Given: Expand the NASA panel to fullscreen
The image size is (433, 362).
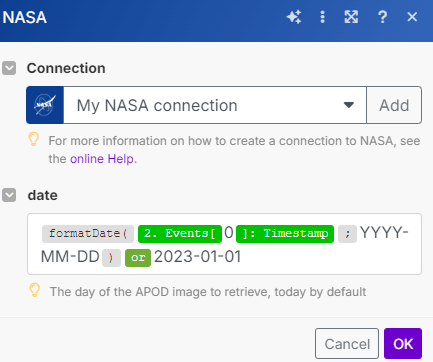Looking at the screenshot, I should tap(351, 17).
